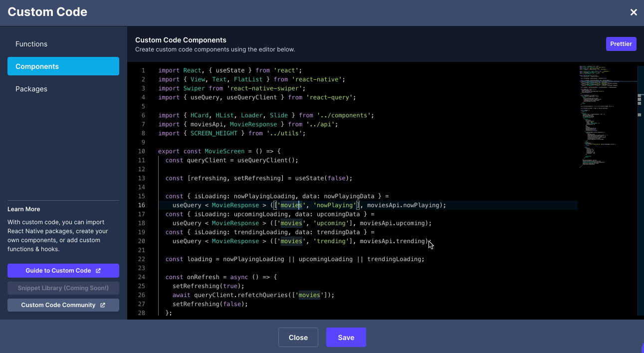Format code with the Prettier button
The width and height of the screenshot is (644, 353).
[621, 44]
